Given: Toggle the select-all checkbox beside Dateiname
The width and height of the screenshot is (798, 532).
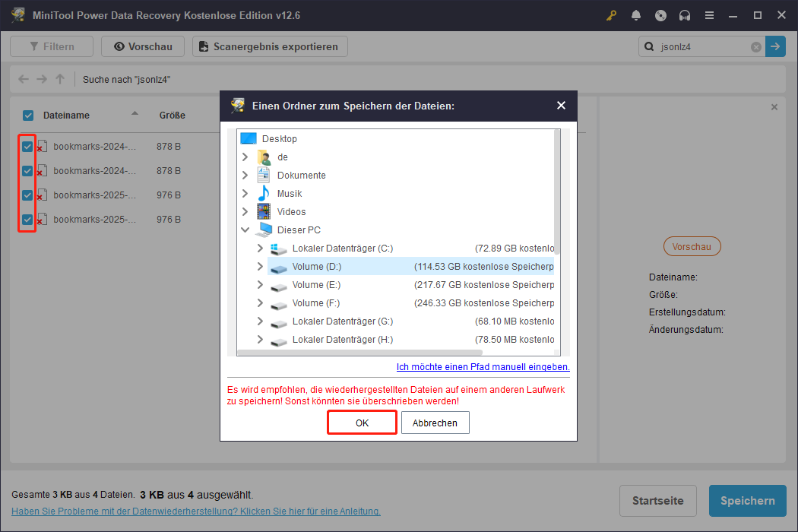Looking at the screenshot, I should 28,116.
